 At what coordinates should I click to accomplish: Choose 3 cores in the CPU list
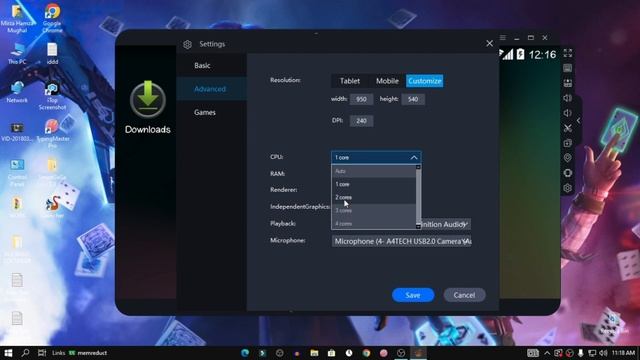pyautogui.click(x=373, y=210)
